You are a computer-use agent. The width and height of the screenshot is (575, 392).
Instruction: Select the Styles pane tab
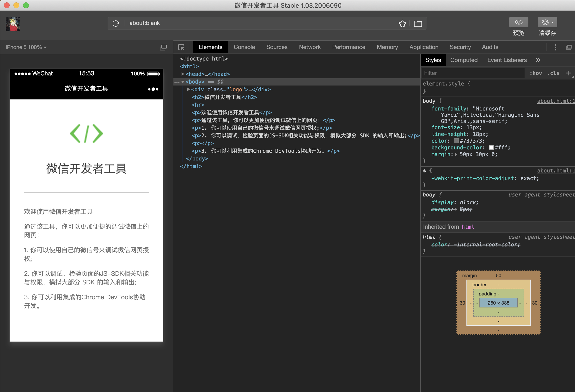point(433,60)
